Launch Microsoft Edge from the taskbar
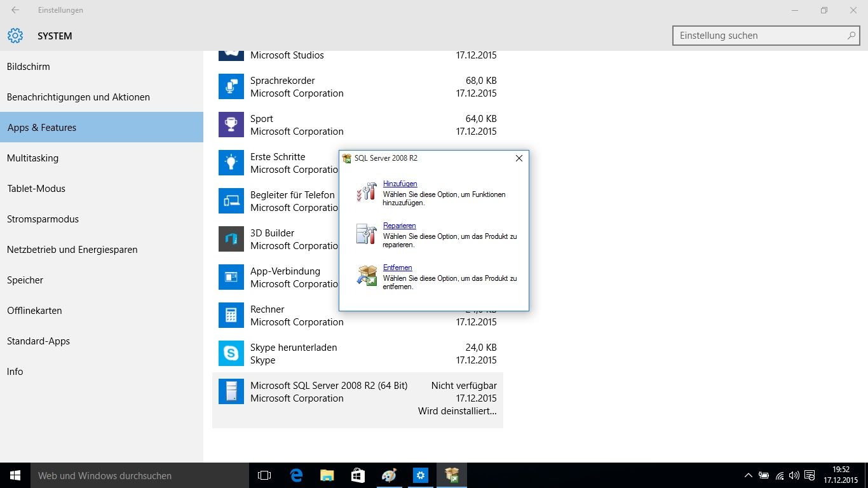The image size is (868, 488). 295,475
